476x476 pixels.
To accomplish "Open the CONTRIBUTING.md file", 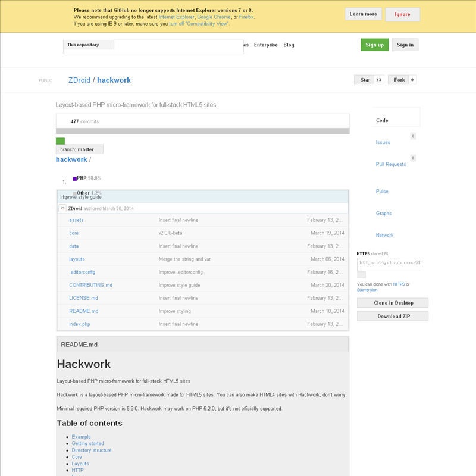I will point(91,285).
